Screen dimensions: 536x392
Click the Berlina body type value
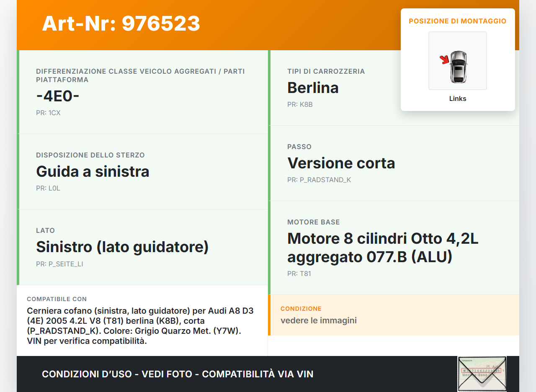313,88
